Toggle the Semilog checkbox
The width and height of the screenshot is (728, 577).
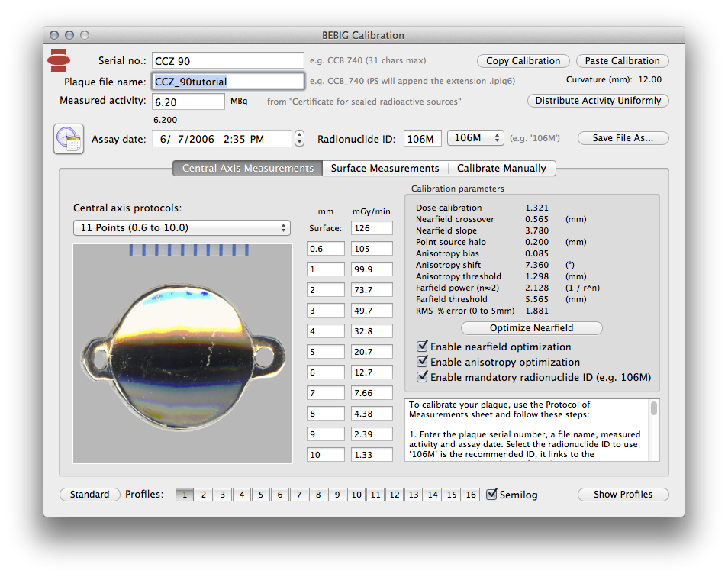point(491,495)
